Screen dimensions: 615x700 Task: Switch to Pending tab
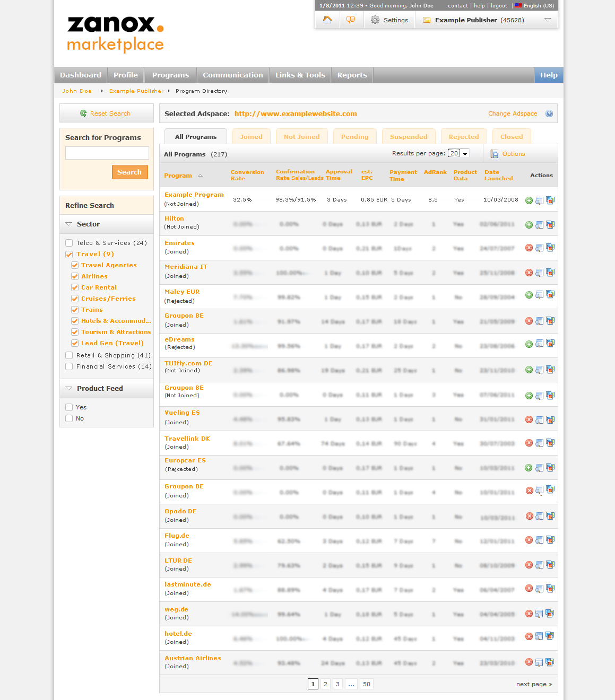[355, 137]
